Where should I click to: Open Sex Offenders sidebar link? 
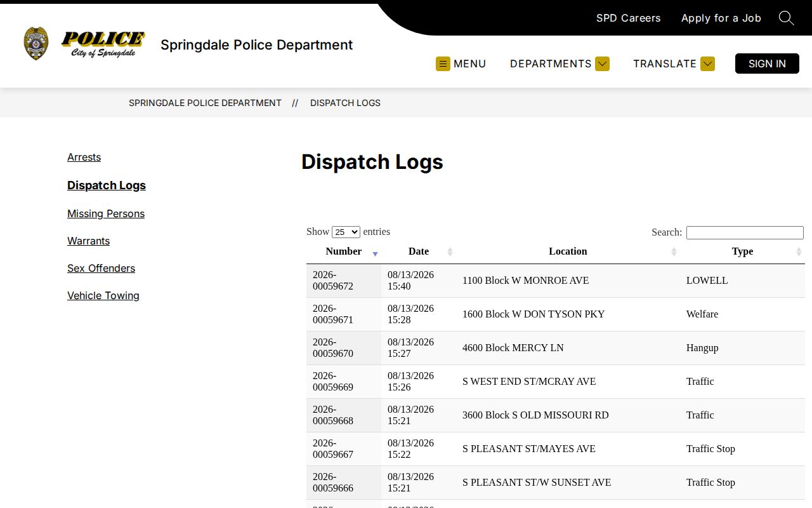click(x=101, y=269)
